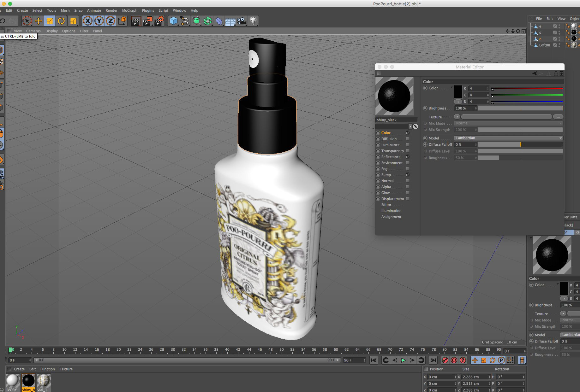This screenshot has height=392, width=580.
Task: Select the IVORY material thumbnail
Action: click(x=13, y=381)
